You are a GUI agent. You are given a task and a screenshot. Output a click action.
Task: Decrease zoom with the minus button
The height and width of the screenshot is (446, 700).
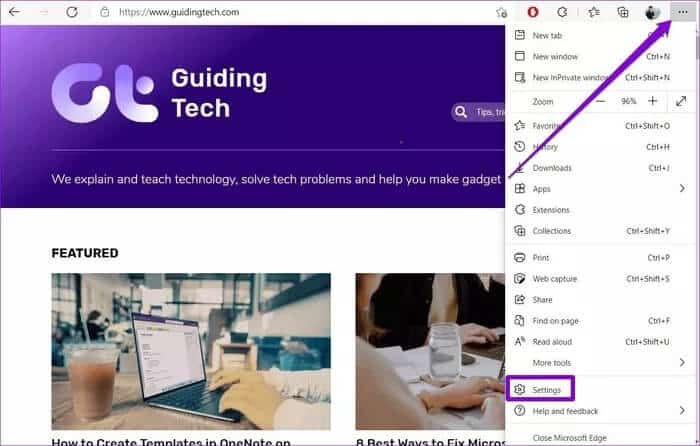pyautogui.click(x=600, y=101)
